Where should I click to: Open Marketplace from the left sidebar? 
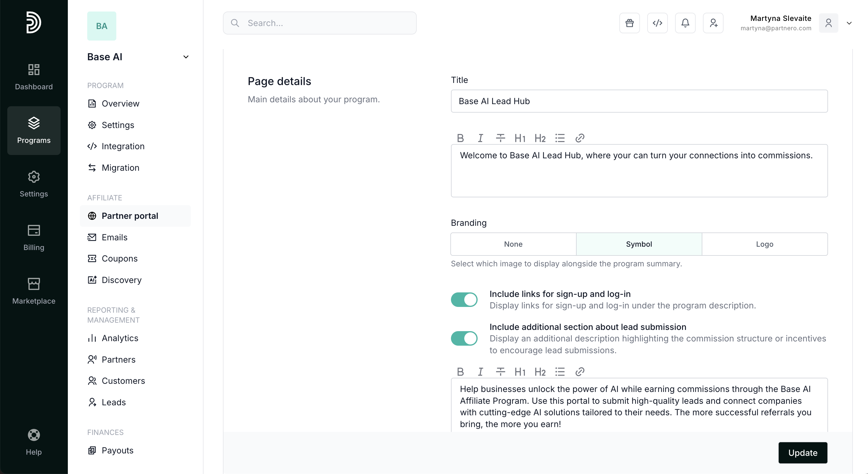(x=34, y=291)
